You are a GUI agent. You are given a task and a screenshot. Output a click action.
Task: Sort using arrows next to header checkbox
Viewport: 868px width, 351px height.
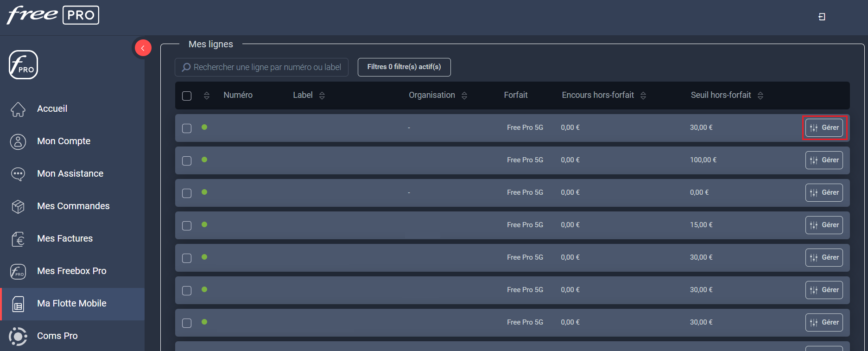[207, 96]
